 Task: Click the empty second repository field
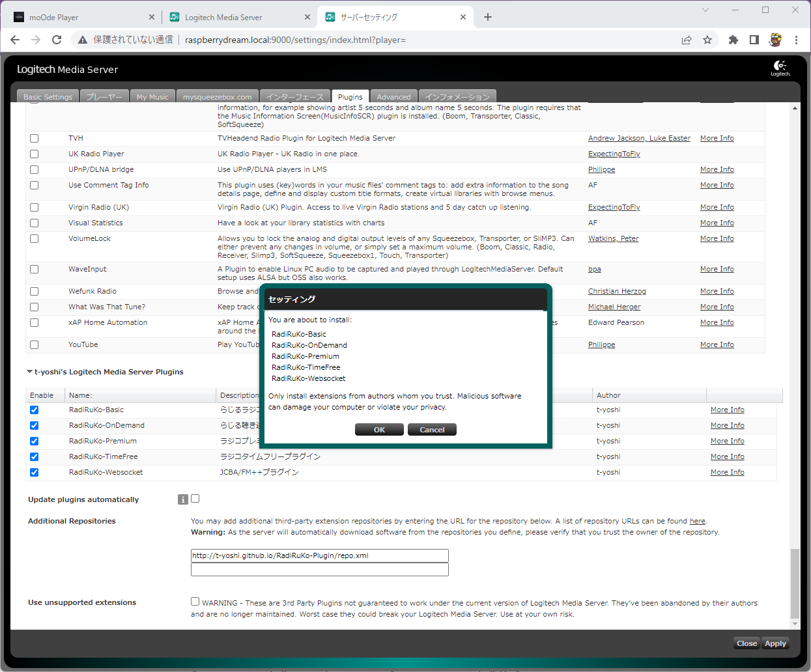319,570
